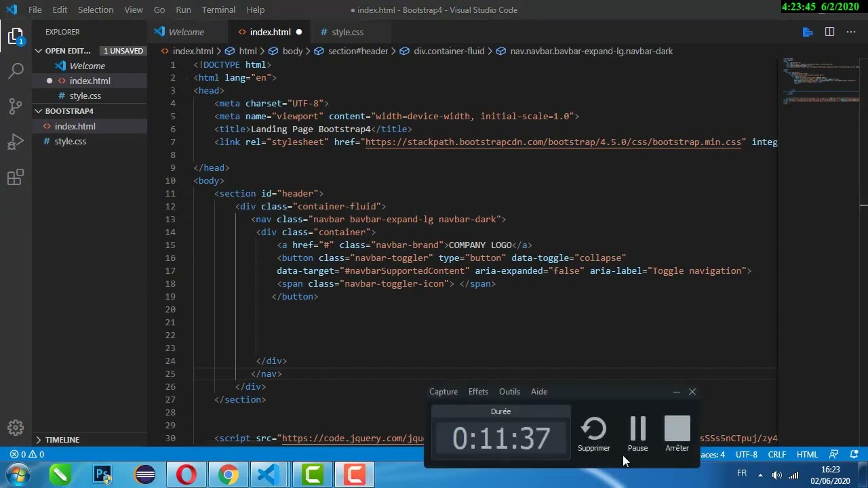Click Supprimer to delete the recording
This screenshot has width=868, height=488.
pos(594,434)
